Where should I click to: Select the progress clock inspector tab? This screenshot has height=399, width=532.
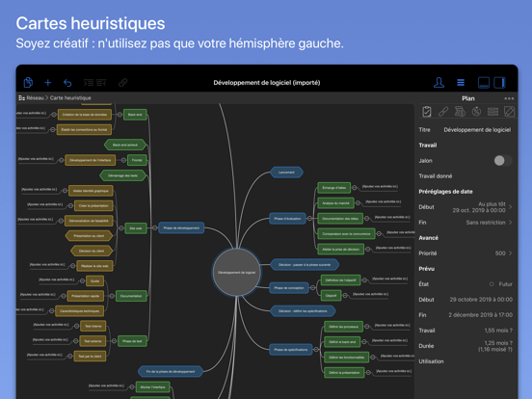click(x=476, y=111)
